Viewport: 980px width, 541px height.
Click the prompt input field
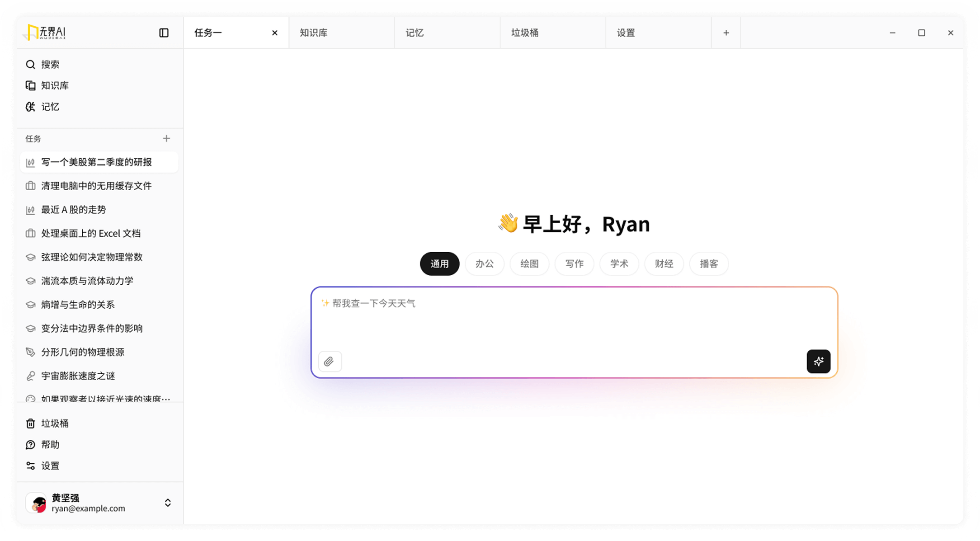[x=574, y=321]
